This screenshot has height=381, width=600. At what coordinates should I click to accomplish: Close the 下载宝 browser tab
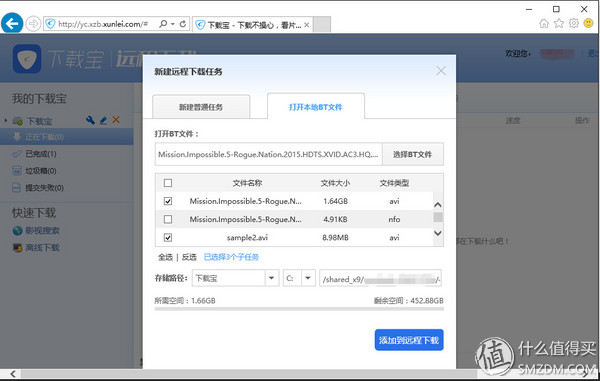coord(307,25)
